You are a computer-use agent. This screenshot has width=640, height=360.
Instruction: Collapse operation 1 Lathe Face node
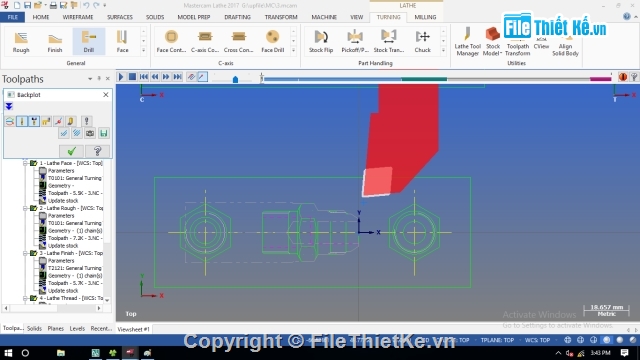pos(25,163)
